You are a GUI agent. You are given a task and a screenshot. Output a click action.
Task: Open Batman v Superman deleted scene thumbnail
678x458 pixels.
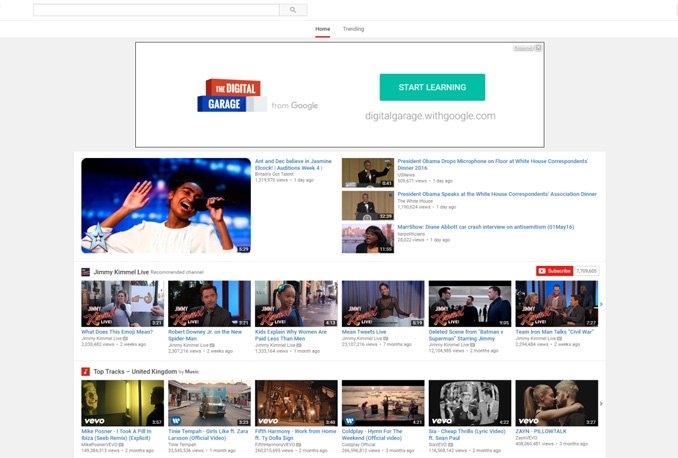click(x=470, y=304)
